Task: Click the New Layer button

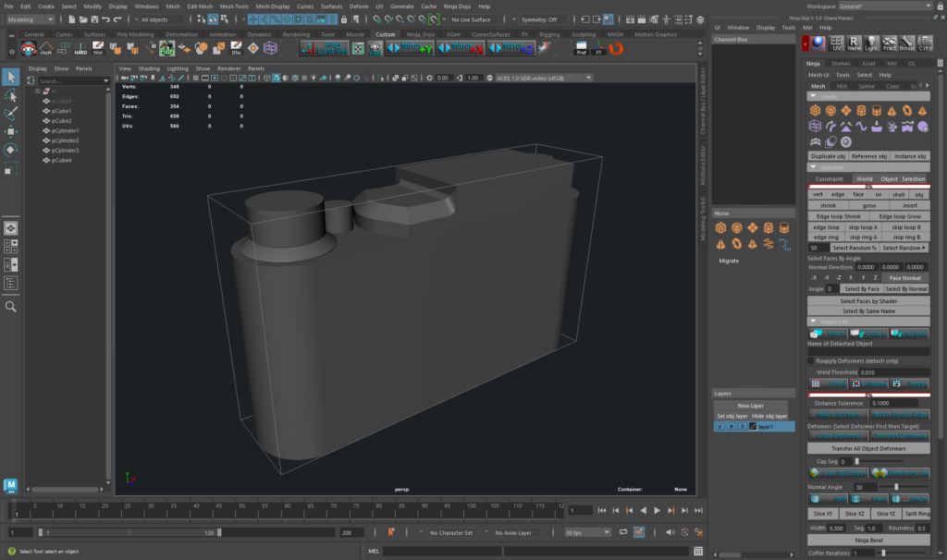Action: click(751, 406)
